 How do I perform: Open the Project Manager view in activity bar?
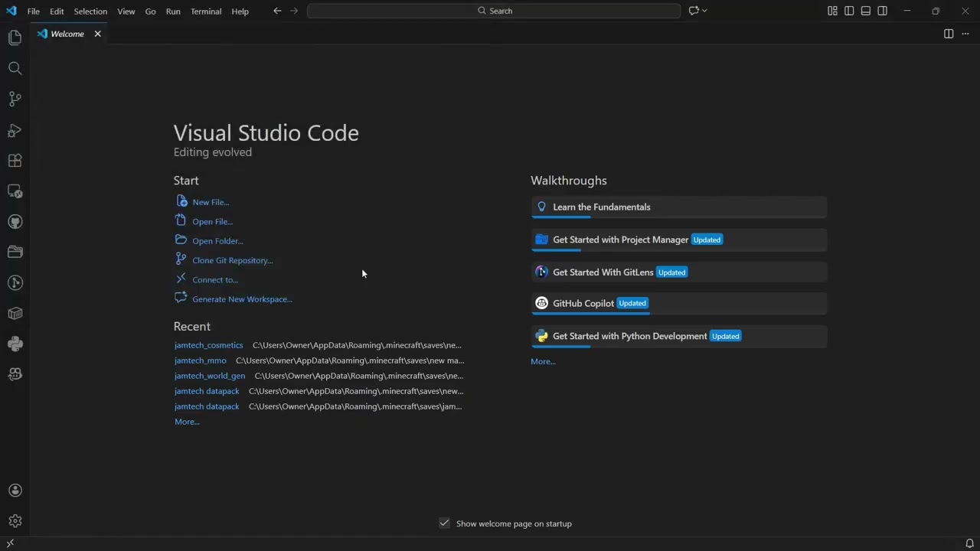[15, 252]
